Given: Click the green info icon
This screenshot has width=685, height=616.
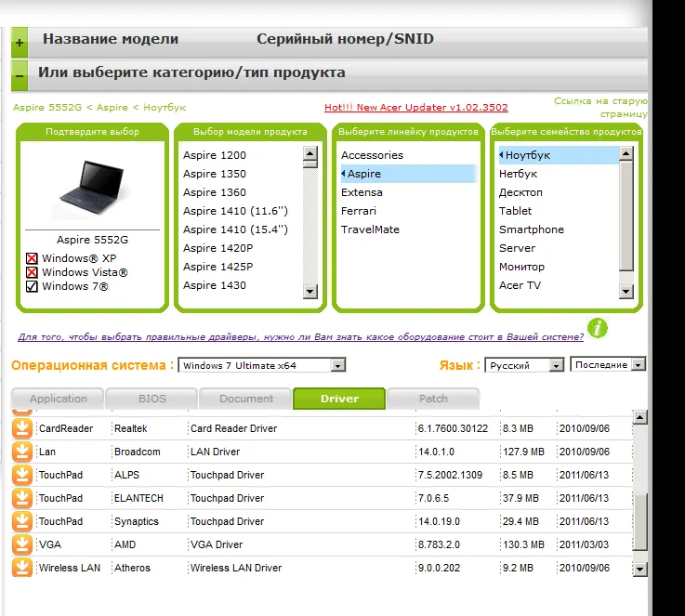Looking at the screenshot, I should point(598,328).
